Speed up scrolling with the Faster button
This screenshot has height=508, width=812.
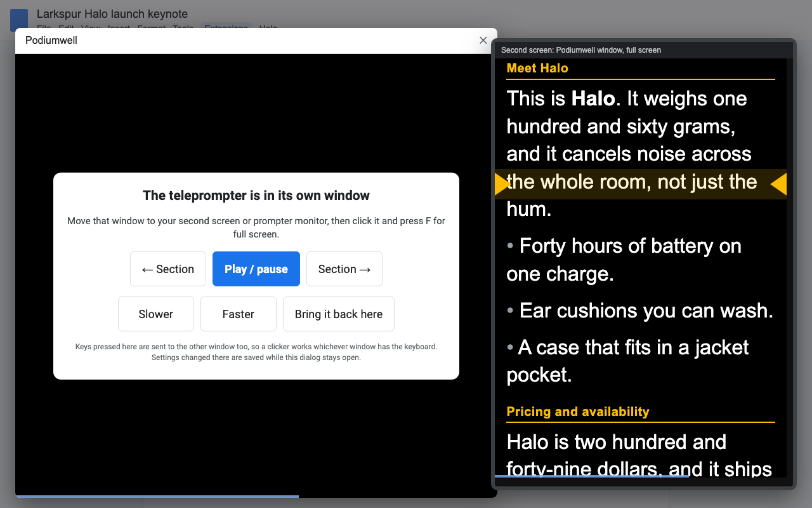pos(239,314)
